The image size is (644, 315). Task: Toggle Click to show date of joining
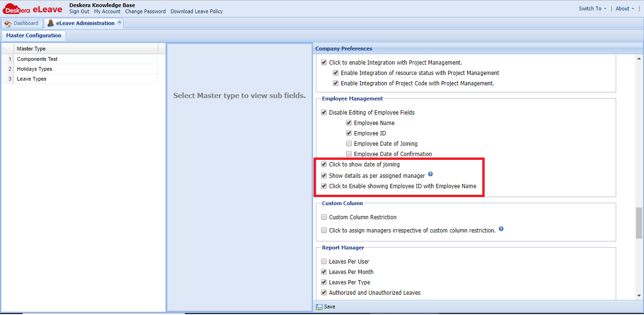(x=324, y=164)
